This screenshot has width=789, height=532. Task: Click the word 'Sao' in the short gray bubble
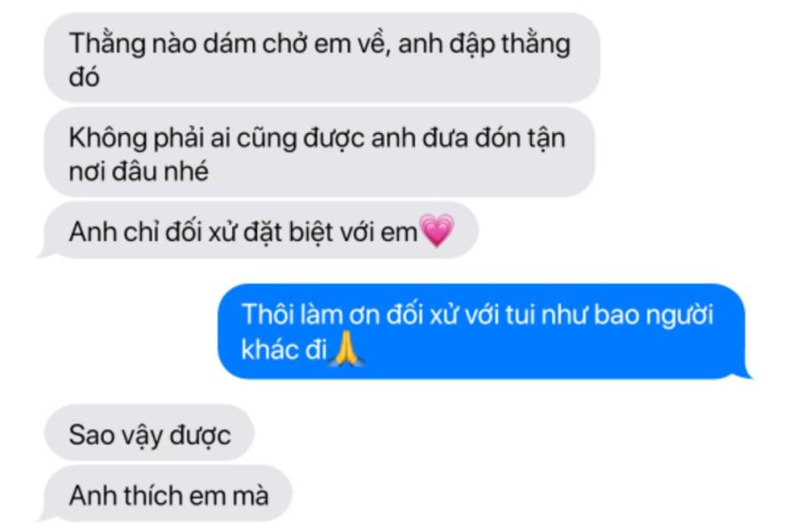(90, 434)
